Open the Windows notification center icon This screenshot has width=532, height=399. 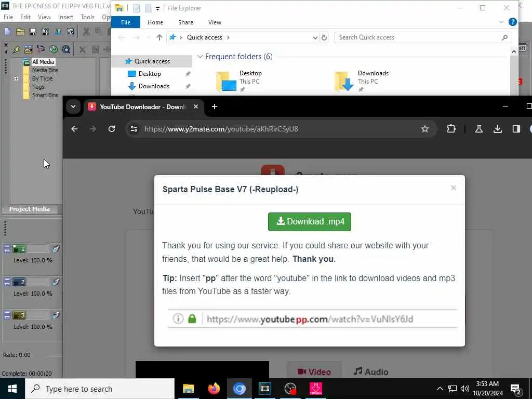516,389
